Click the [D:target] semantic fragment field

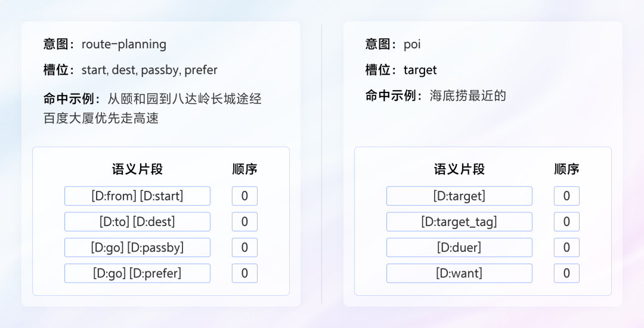tap(459, 196)
